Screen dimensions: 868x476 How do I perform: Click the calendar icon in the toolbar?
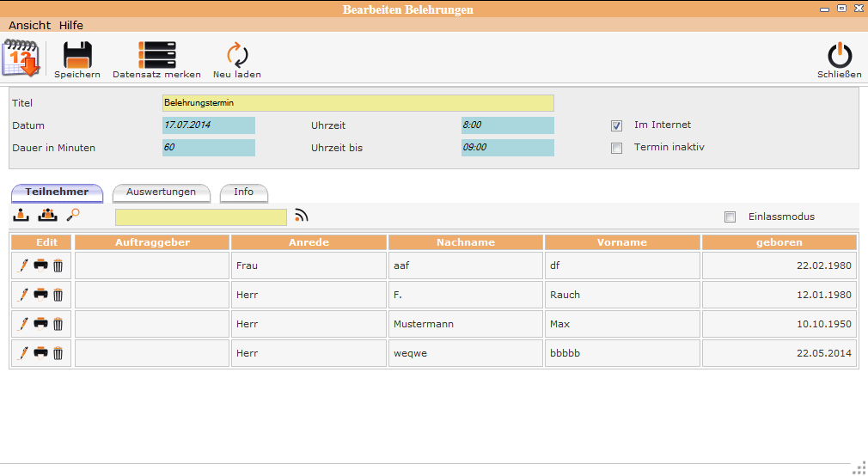pos(21,58)
